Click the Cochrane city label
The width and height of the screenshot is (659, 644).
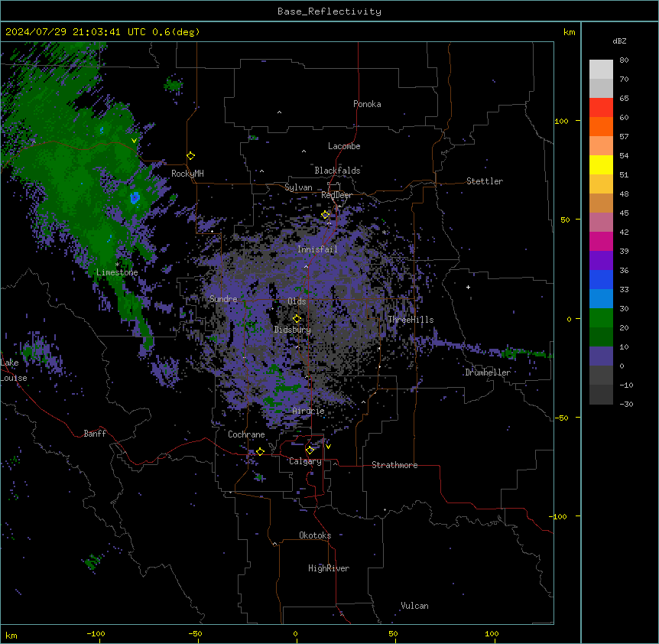[246, 434]
